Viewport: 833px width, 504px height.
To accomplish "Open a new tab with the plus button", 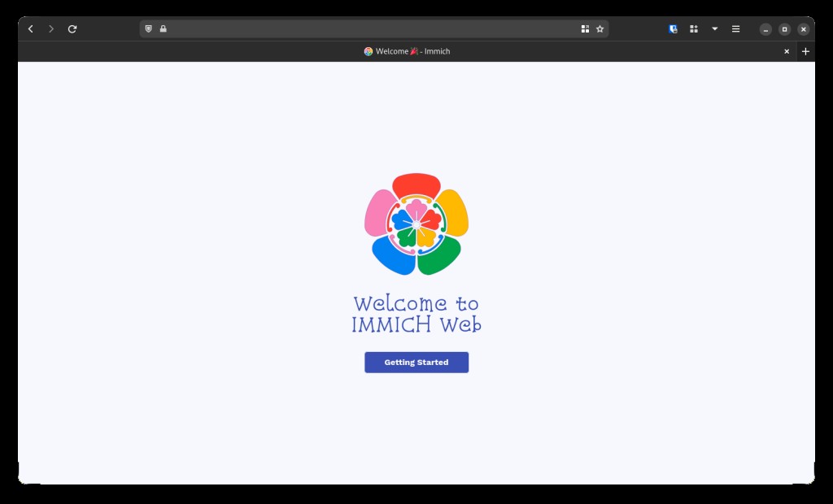I will pos(805,51).
